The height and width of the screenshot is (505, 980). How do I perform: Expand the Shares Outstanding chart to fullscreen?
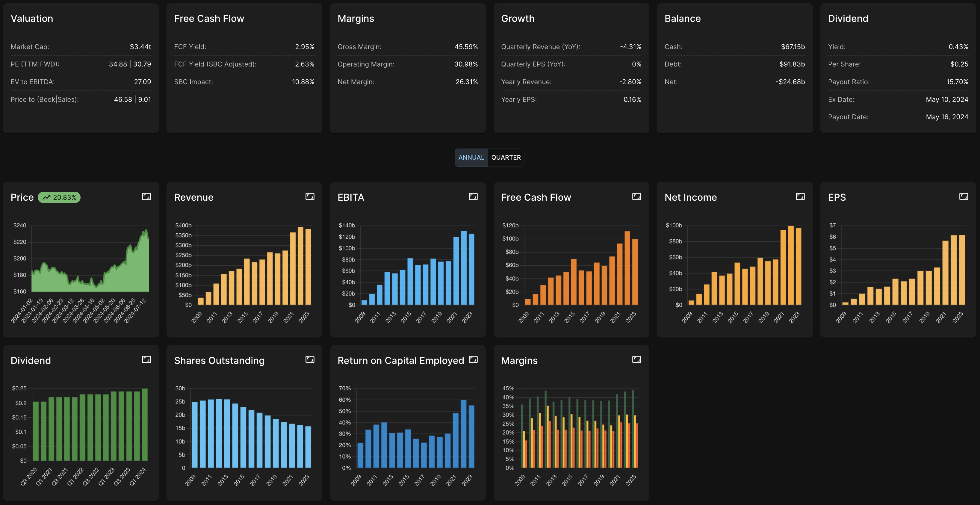[310, 360]
